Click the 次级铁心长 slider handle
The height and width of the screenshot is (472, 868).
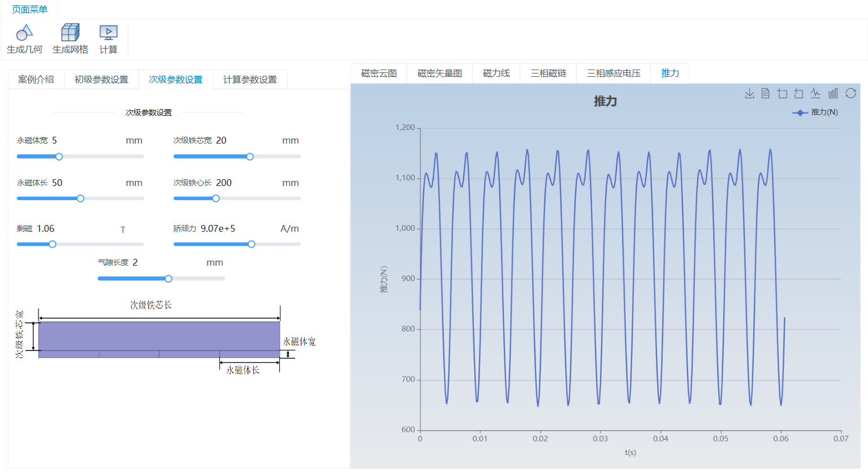[x=216, y=198]
